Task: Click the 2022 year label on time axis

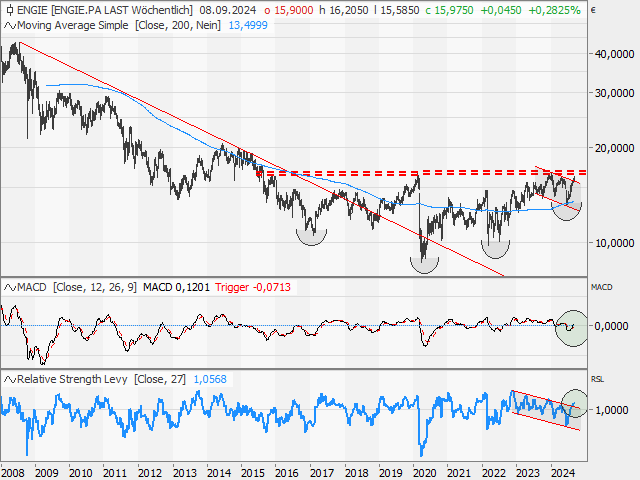Action: click(x=494, y=473)
